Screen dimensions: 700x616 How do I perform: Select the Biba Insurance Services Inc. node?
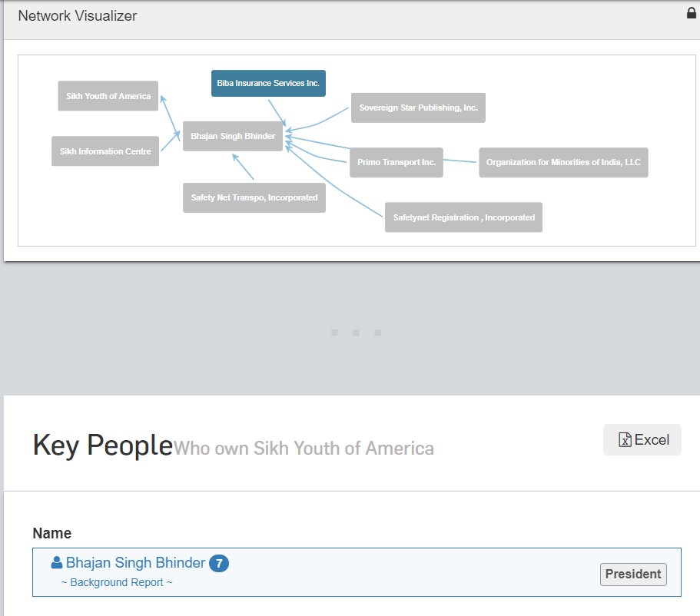tap(268, 84)
